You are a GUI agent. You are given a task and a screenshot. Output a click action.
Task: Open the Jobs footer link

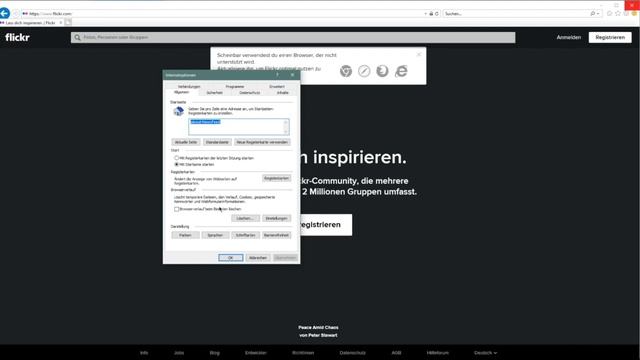[179, 353]
